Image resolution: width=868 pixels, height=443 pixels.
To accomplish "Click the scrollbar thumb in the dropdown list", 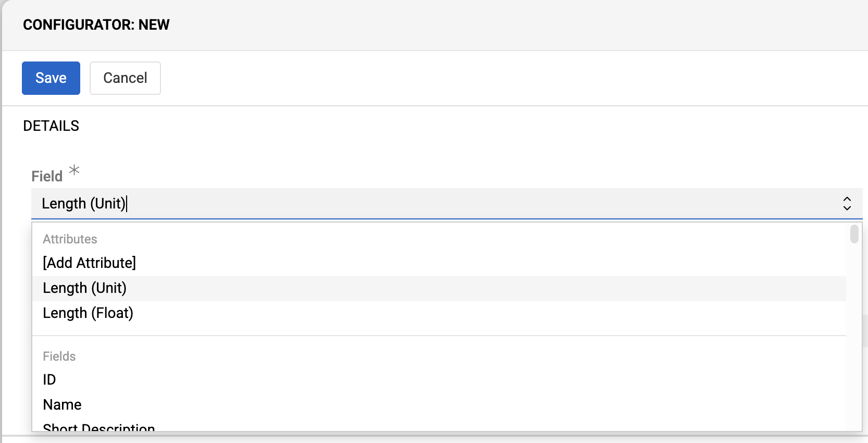I will pyautogui.click(x=853, y=236).
